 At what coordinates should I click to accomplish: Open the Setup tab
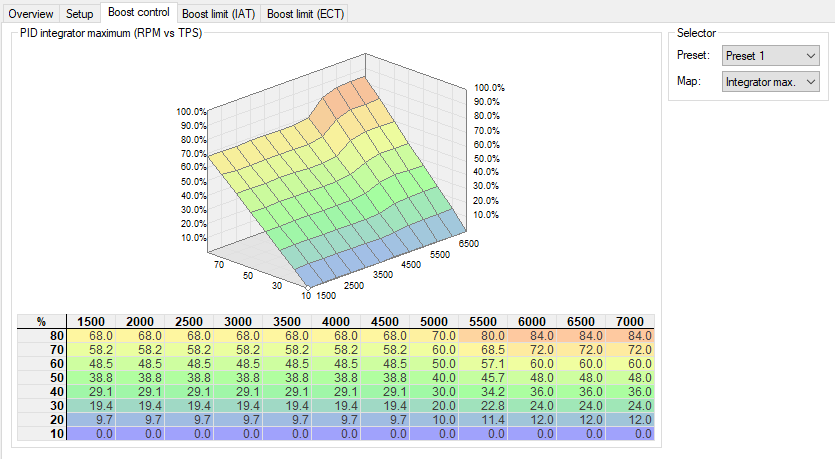tap(80, 14)
